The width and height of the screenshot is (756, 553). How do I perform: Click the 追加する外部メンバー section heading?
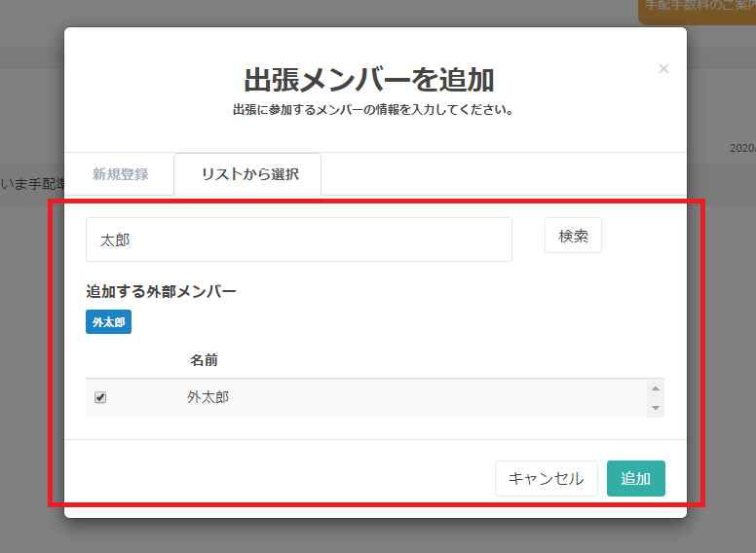[161, 291]
